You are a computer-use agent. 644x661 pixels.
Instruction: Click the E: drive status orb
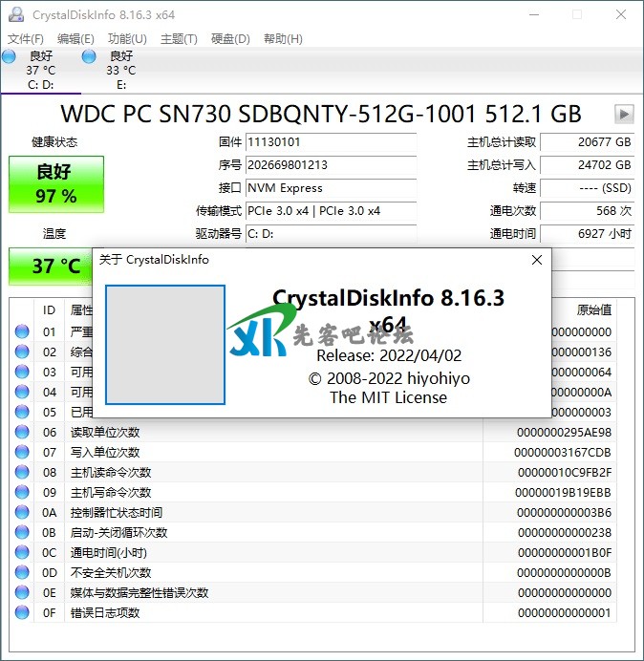89,57
